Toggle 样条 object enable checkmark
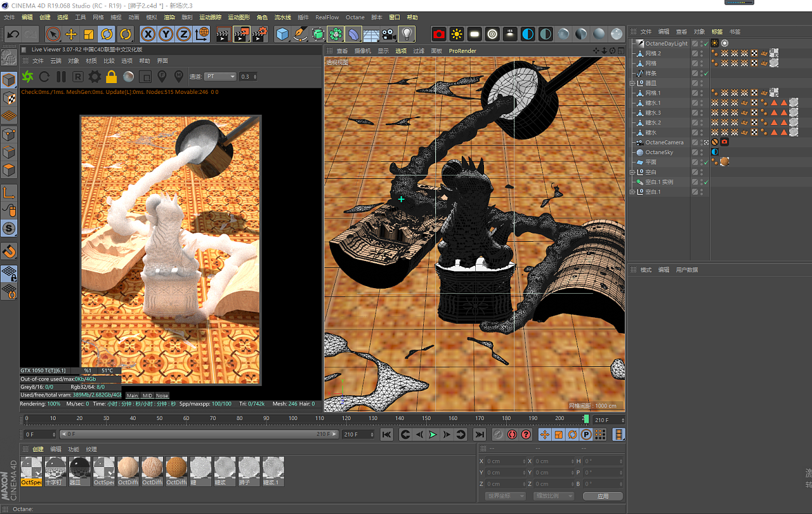 pos(706,74)
